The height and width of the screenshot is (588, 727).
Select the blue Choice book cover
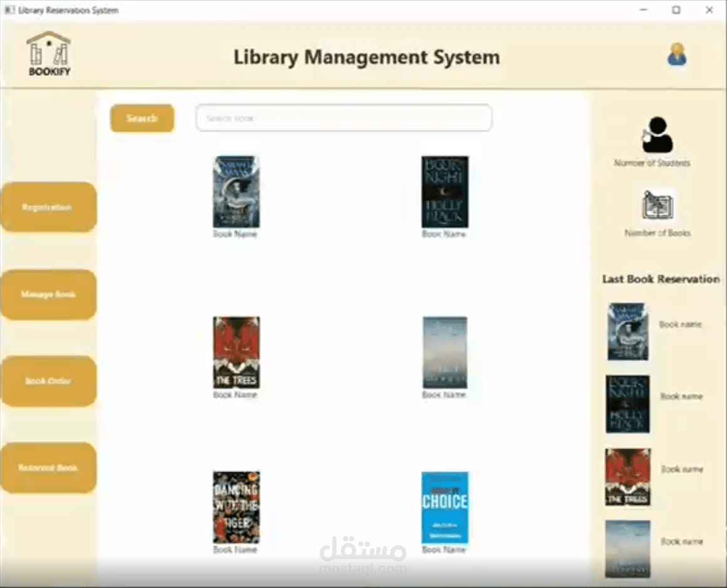coord(444,507)
